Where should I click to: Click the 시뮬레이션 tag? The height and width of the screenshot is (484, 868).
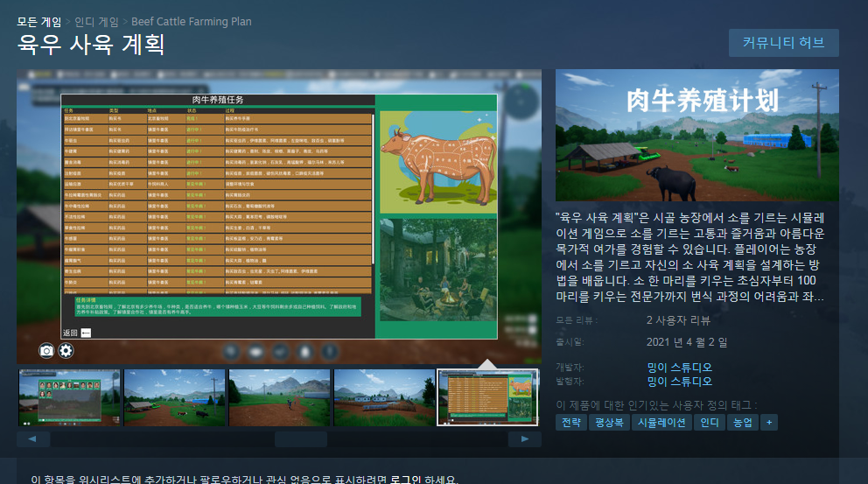[661, 423]
